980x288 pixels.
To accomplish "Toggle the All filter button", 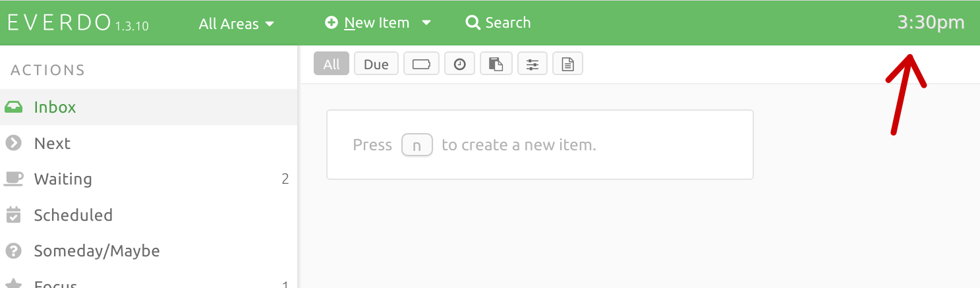I will (331, 64).
